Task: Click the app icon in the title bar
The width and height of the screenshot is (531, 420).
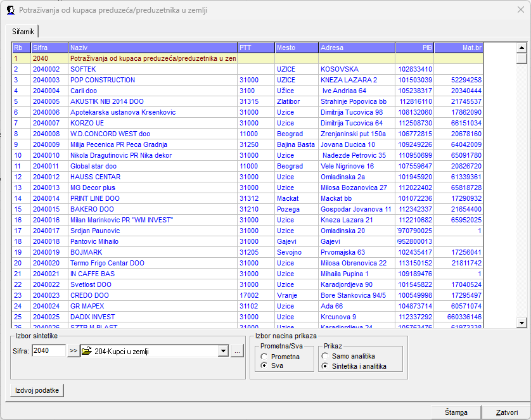Action: pos(11,10)
